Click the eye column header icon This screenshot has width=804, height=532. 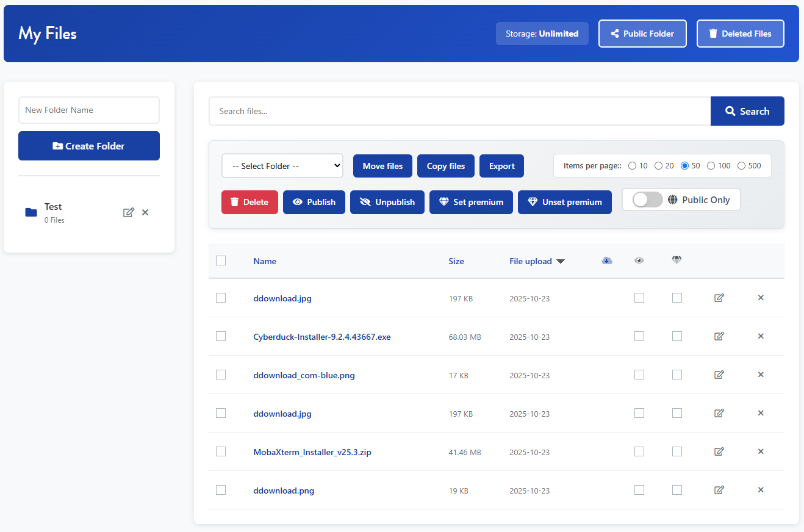pos(639,261)
